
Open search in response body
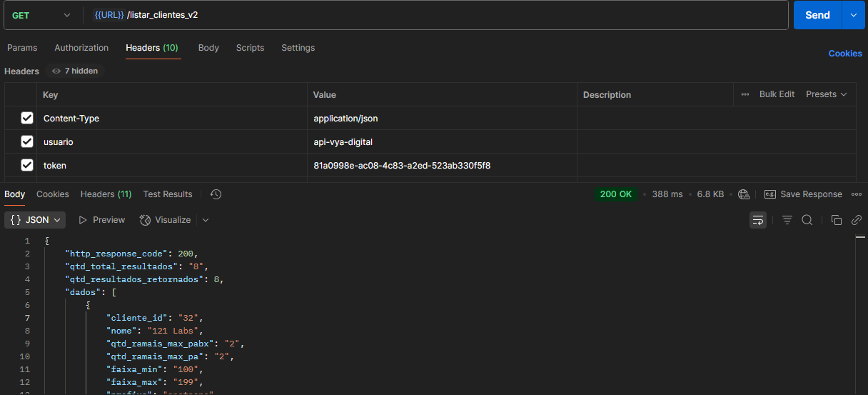[x=807, y=220]
